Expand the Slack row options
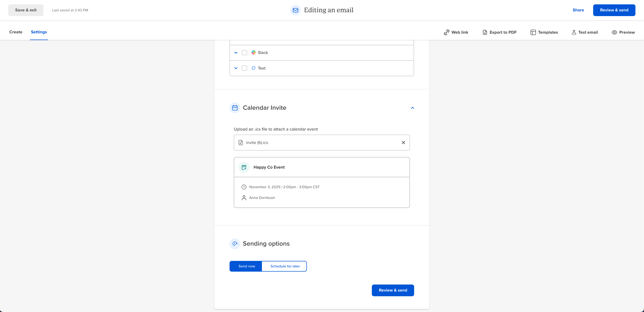Viewport: 644px width, 312px height. pyautogui.click(x=235, y=52)
